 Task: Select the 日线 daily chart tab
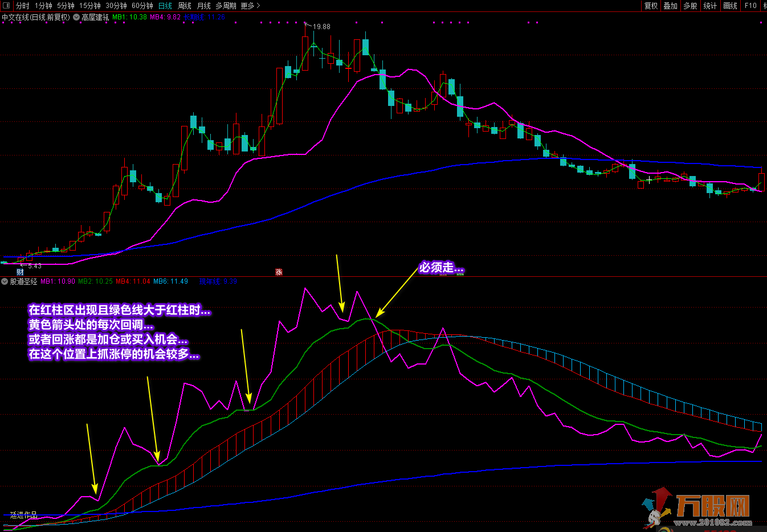(x=165, y=6)
